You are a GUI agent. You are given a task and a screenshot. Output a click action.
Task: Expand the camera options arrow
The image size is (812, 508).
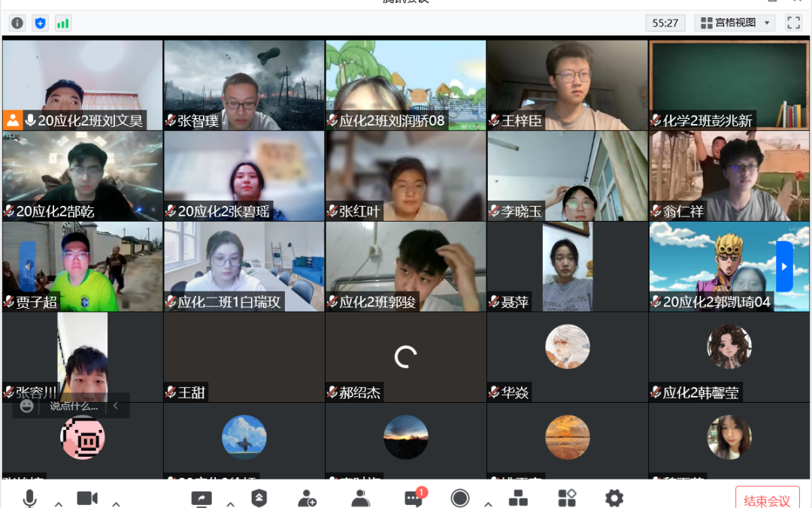(116, 503)
